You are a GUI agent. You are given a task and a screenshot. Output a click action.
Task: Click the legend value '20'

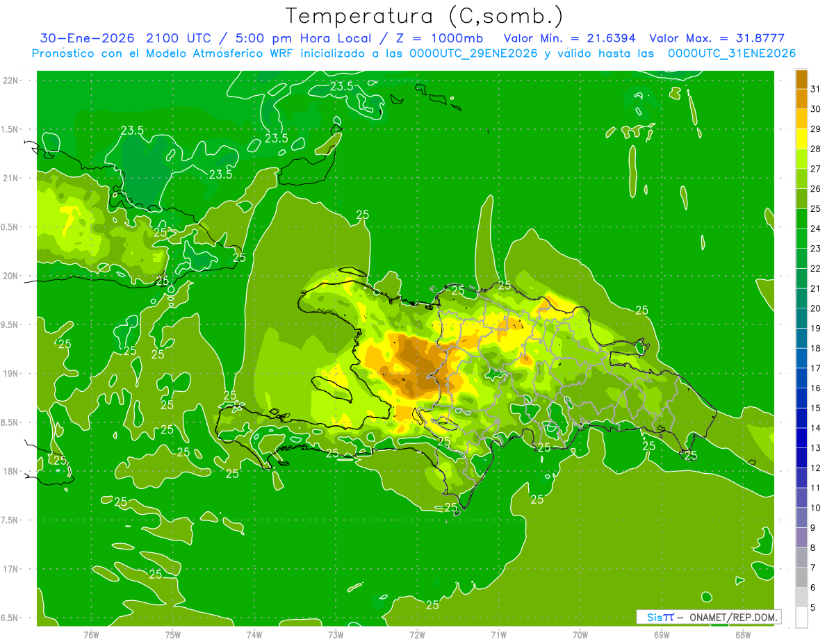[815, 308]
